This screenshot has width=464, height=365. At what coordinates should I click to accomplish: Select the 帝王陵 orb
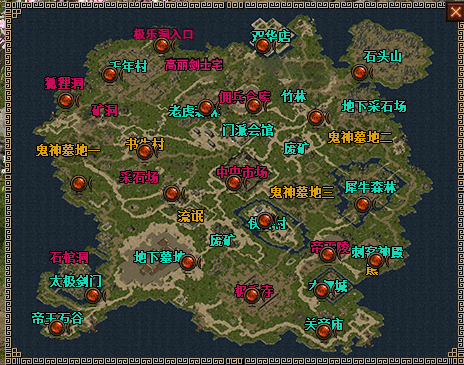coord(327,254)
